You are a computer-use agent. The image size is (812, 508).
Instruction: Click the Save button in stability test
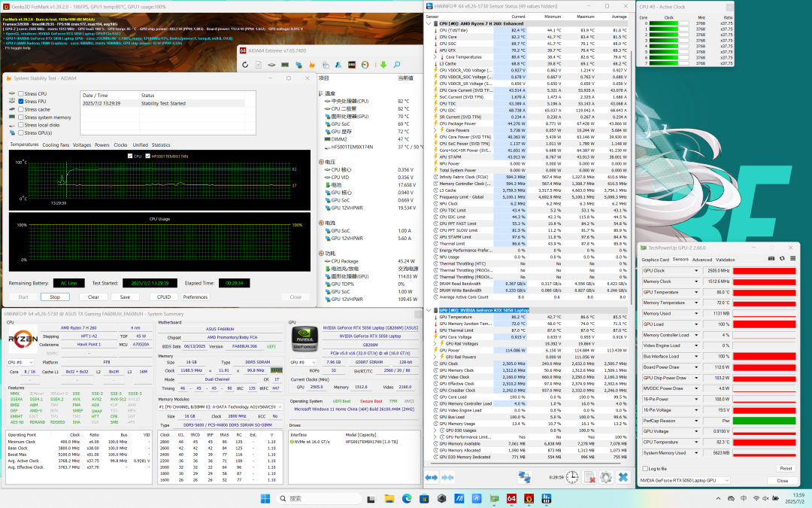coord(125,297)
